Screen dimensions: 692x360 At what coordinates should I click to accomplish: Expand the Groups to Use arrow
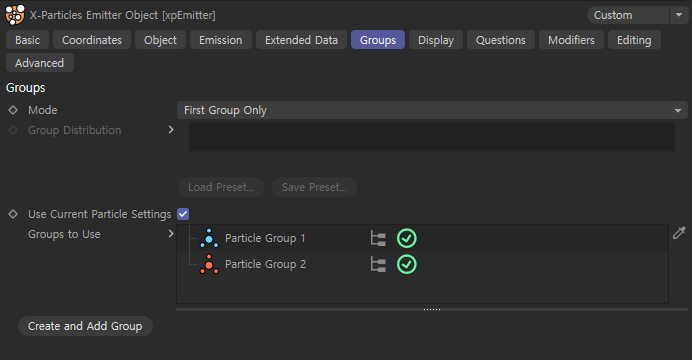171,234
